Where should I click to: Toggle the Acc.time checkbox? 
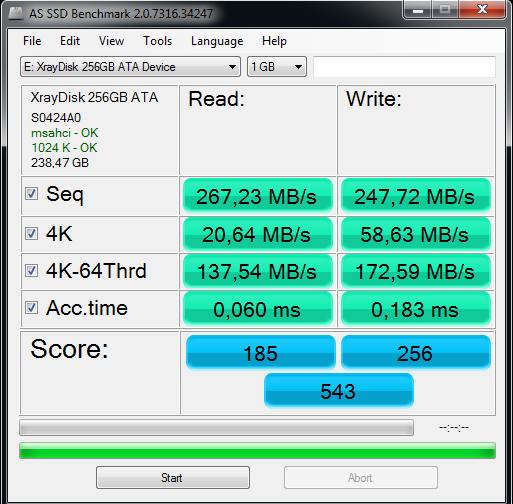32,307
